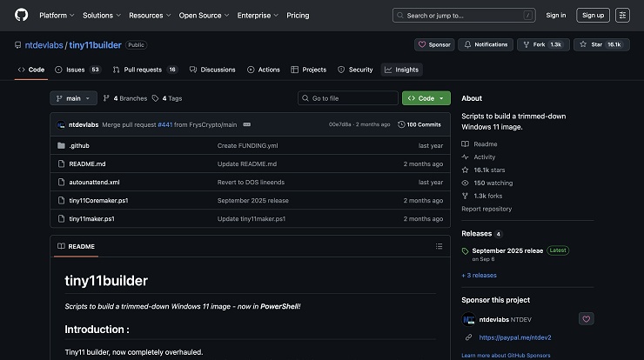Image resolution: width=644 pixels, height=360 pixels.
Task: Fork the repository via Fork button
Action: [543, 44]
